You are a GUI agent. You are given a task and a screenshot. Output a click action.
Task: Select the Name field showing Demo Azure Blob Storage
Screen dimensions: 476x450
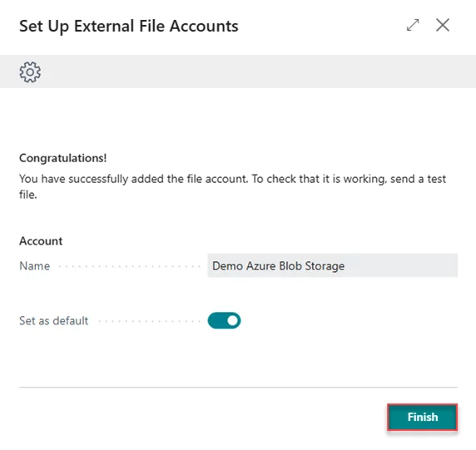pyautogui.click(x=332, y=265)
